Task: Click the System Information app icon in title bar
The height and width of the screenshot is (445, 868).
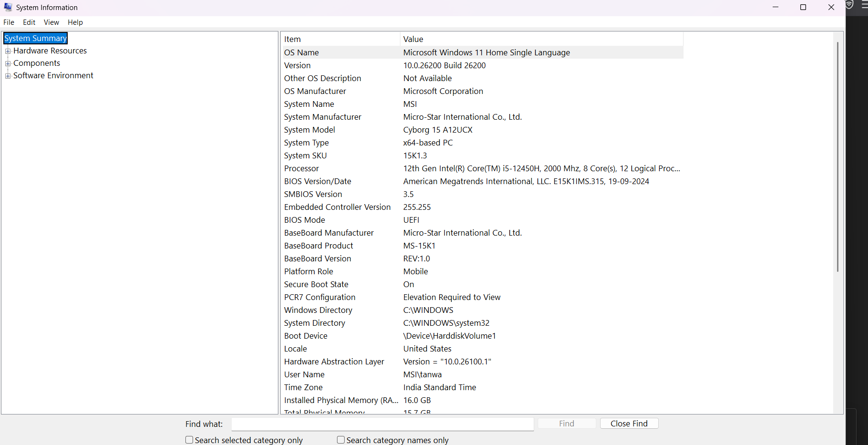Action: point(8,7)
